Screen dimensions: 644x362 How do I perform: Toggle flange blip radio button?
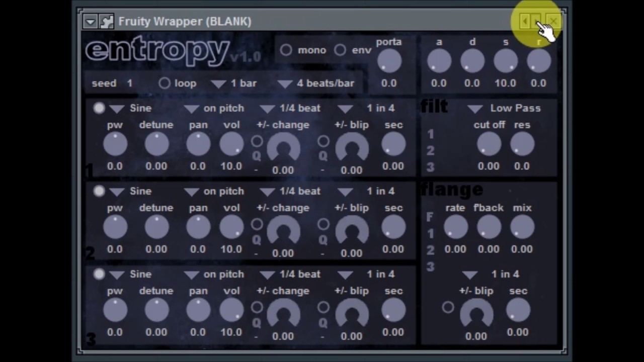click(x=448, y=307)
